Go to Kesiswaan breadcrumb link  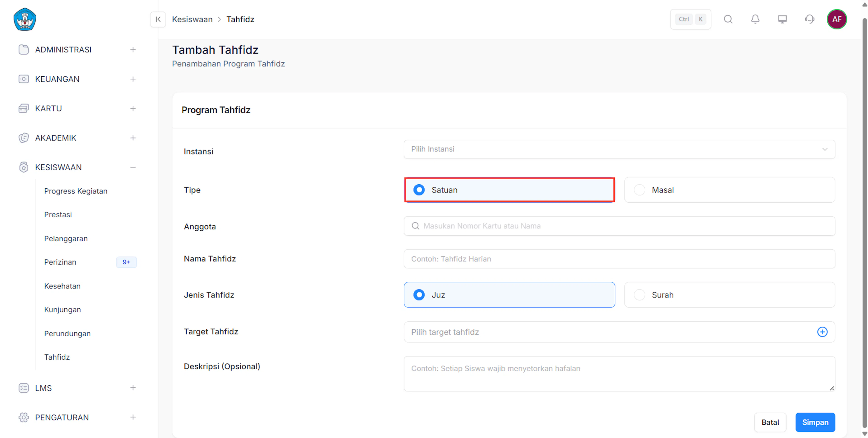click(x=192, y=19)
